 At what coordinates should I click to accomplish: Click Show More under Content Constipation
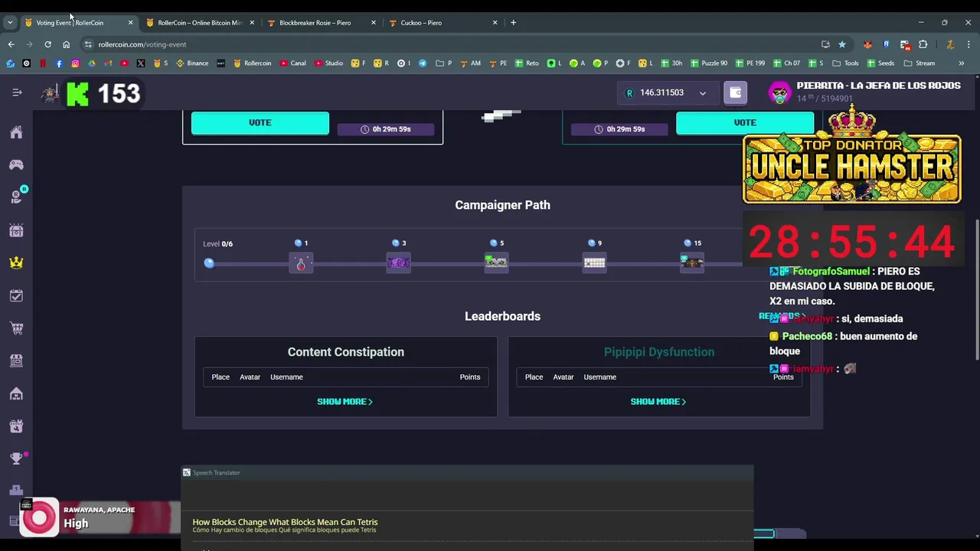pos(345,401)
